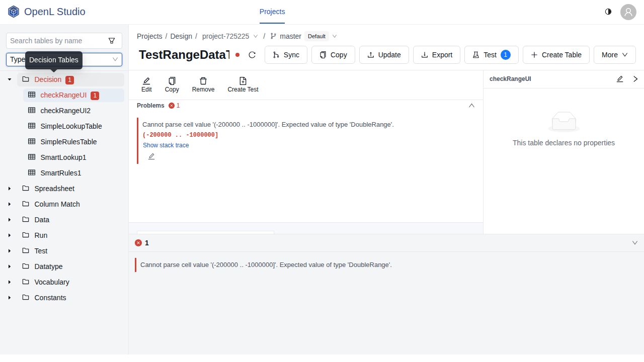
Task: Click the Update button
Action: 384,55
